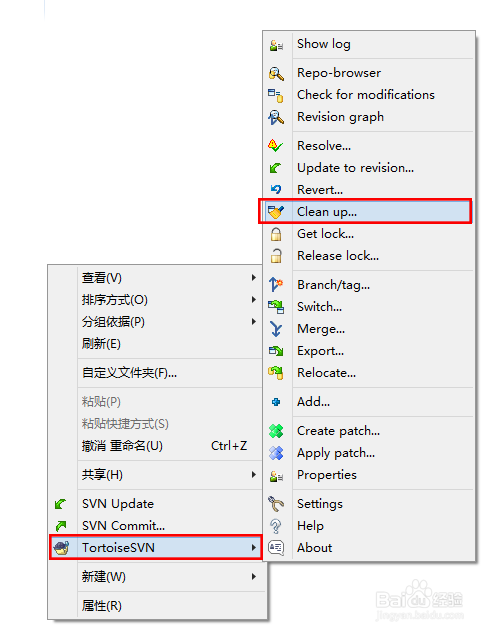Choose Revert... menu text
This screenshot has height=633, width=493.
(320, 190)
